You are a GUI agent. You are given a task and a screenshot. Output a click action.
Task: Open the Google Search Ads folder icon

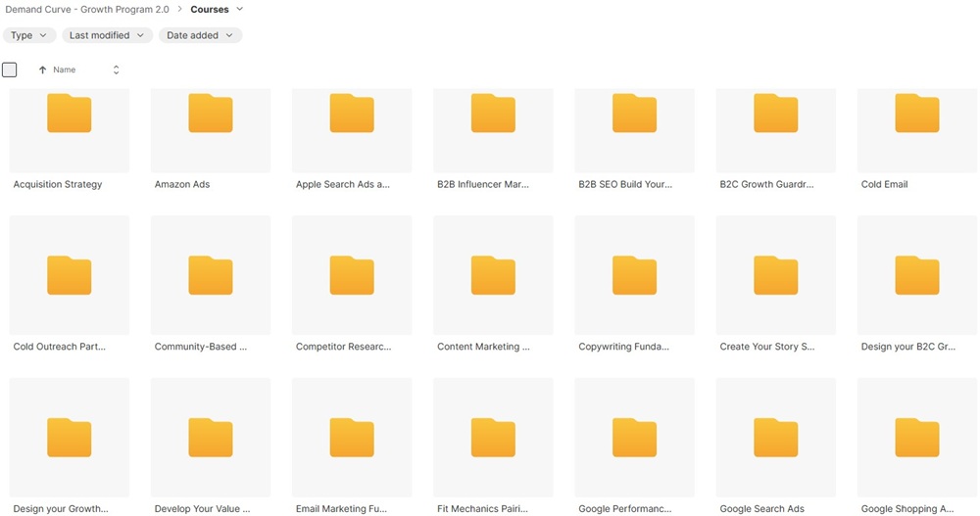[775, 438]
